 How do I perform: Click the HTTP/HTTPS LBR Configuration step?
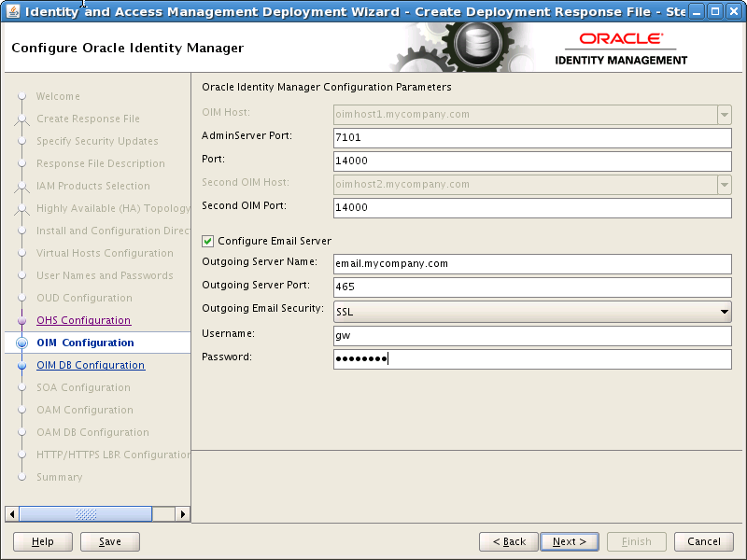point(113,455)
